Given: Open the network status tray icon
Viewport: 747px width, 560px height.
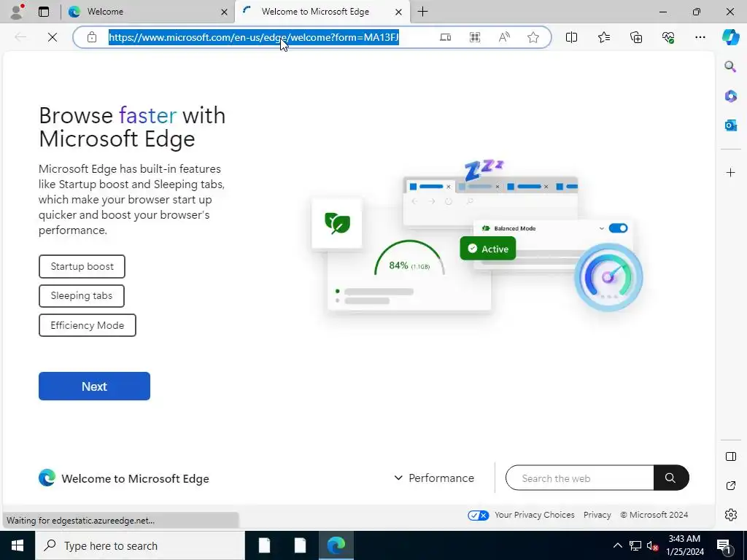Looking at the screenshot, I should (x=635, y=545).
